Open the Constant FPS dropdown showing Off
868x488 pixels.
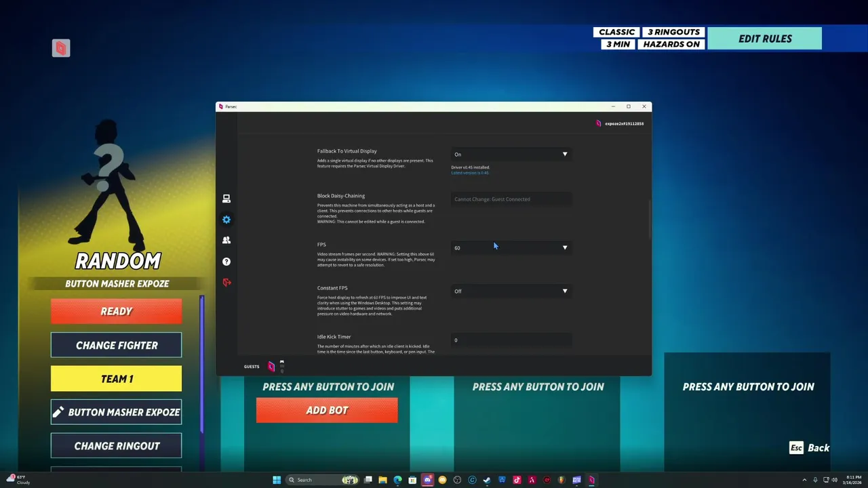[x=511, y=291]
